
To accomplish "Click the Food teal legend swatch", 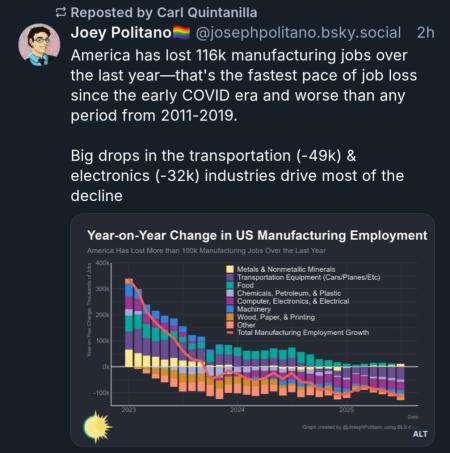I will click(230, 285).
